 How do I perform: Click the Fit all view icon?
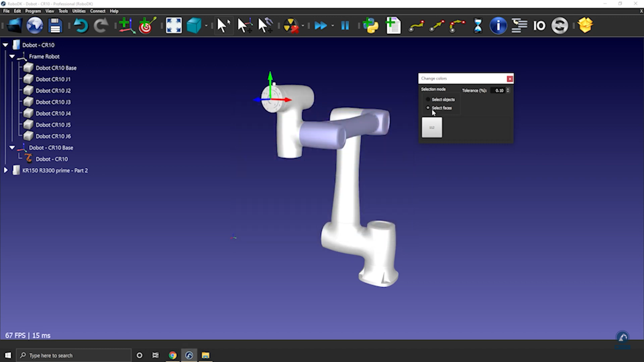tap(174, 25)
